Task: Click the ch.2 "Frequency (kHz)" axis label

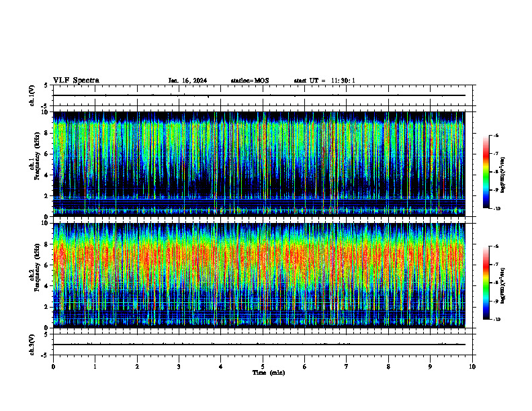Action: point(37,267)
